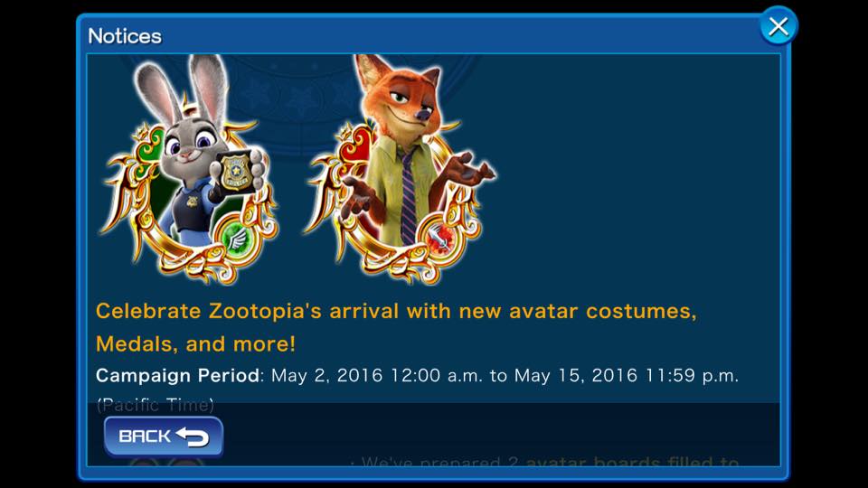The width and height of the screenshot is (868, 488).
Task: Close the Notices window with the X
Action: 778,26
